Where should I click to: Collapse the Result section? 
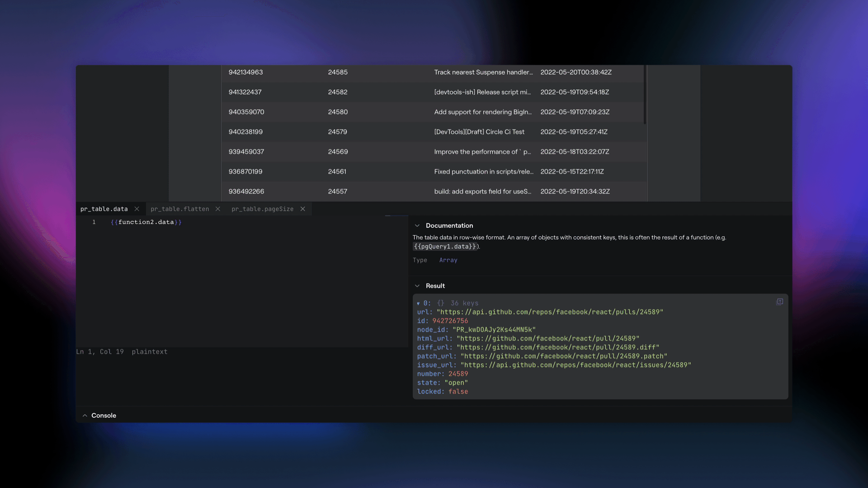pyautogui.click(x=417, y=286)
